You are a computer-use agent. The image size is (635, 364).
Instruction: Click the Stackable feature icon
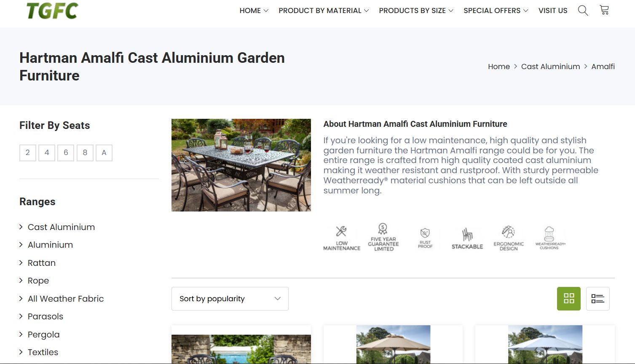tap(467, 239)
